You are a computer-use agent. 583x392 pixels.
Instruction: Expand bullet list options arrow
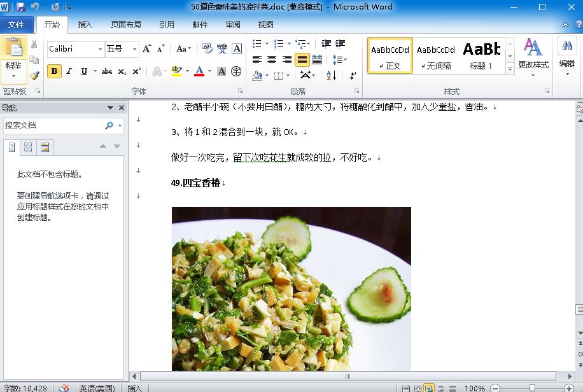pyautogui.click(x=267, y=44)
